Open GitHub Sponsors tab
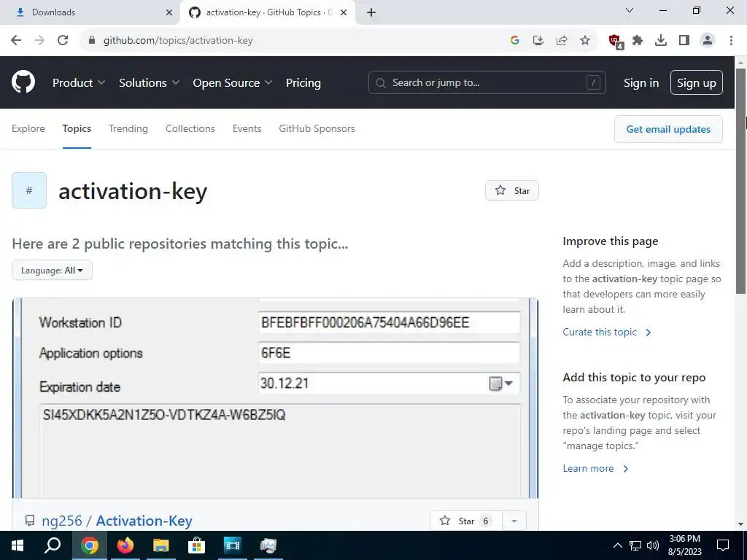Image resolution: width=747 pixels, height=560 pixels. point(317,128)
